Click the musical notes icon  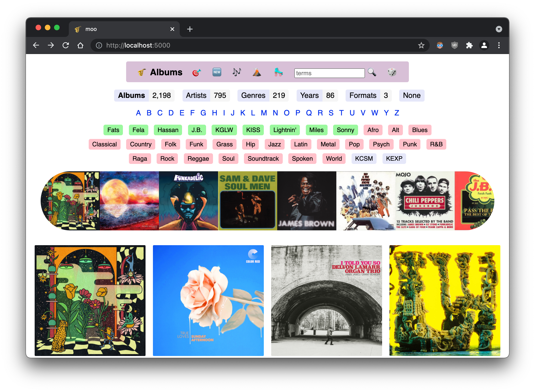(x=237, y=72)
